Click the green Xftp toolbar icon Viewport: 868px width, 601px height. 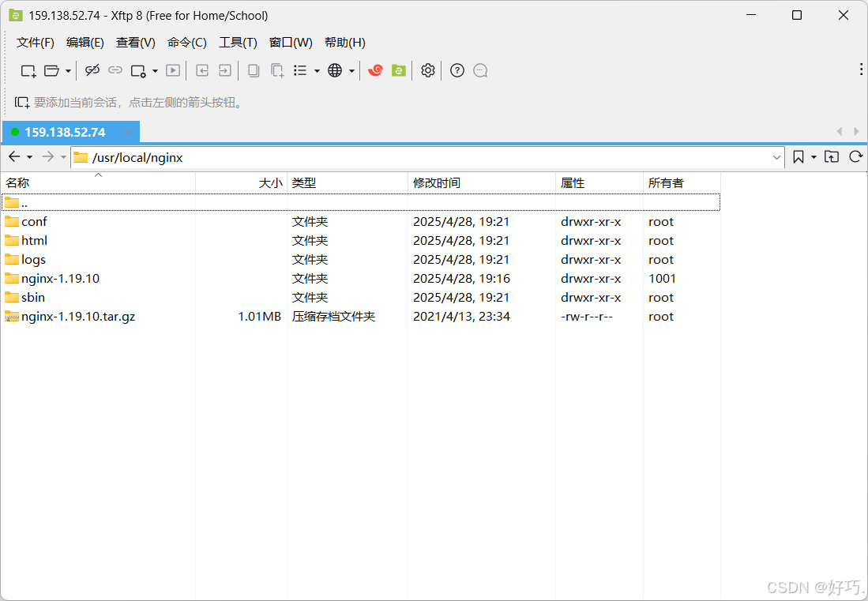tap(399, 70)
